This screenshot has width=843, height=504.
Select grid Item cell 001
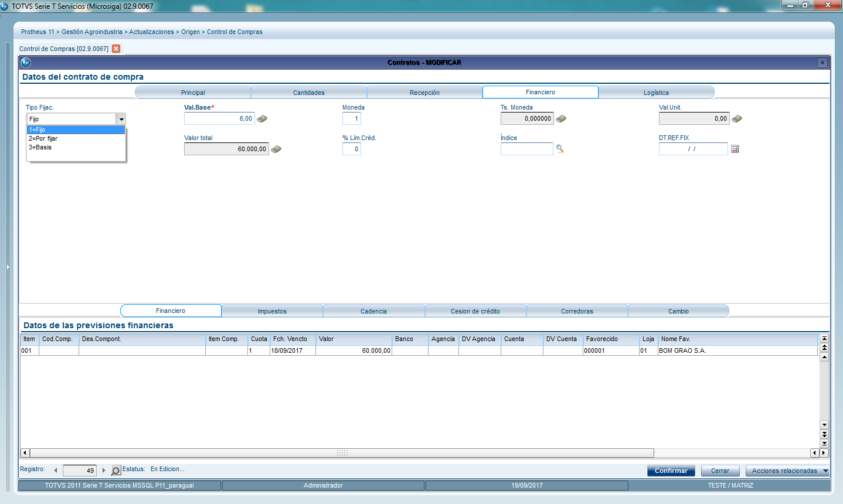click(30, 350)
